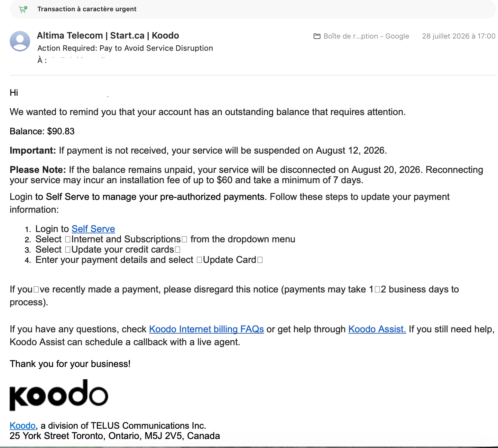Click the date 28 juillet 2026 à 17:00

pyautogui.click(x=459, y=36)
